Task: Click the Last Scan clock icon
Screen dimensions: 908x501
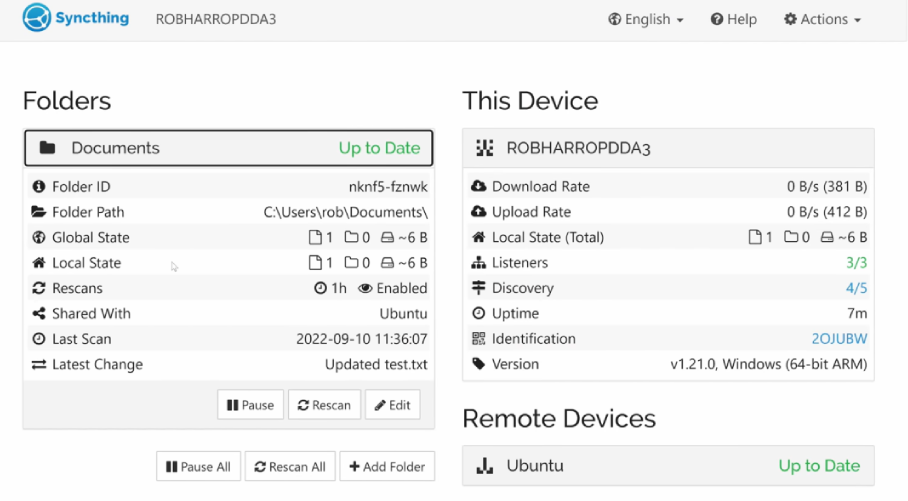Action: [39, 339]
